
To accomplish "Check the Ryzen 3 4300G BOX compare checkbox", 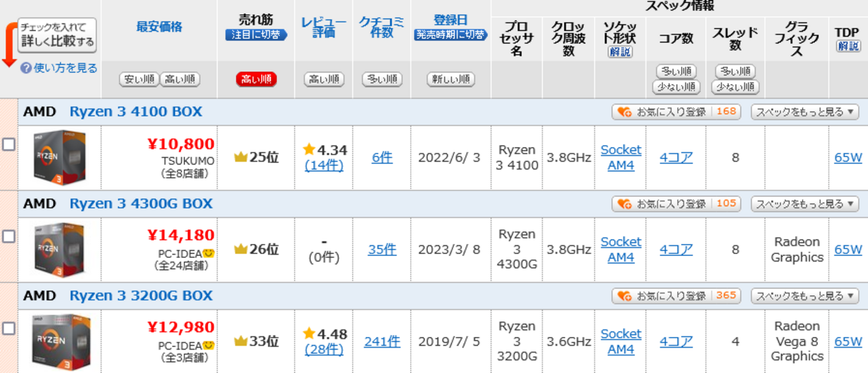I will tap(9, 236).
